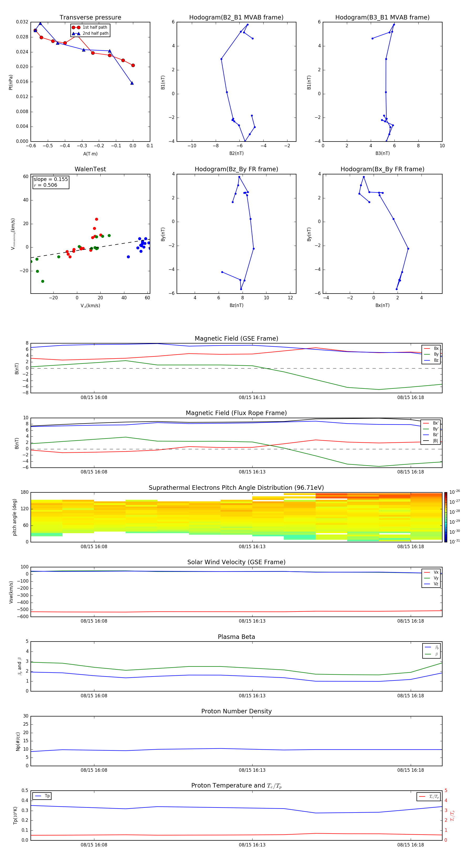Screen dimensions: 473x868
Task: Click the "Bx(nT)" x-axis label
Action: point(382,306)
